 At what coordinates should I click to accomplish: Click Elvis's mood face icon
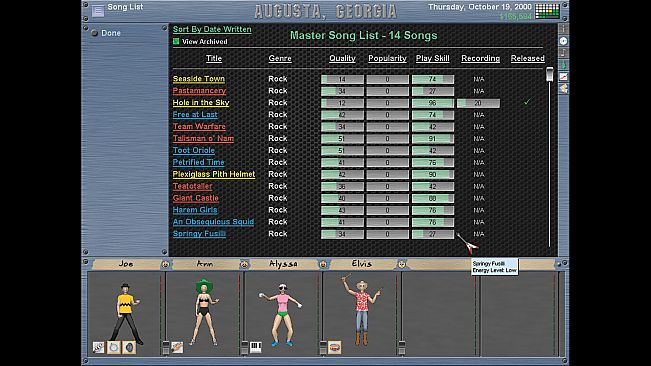401,264
